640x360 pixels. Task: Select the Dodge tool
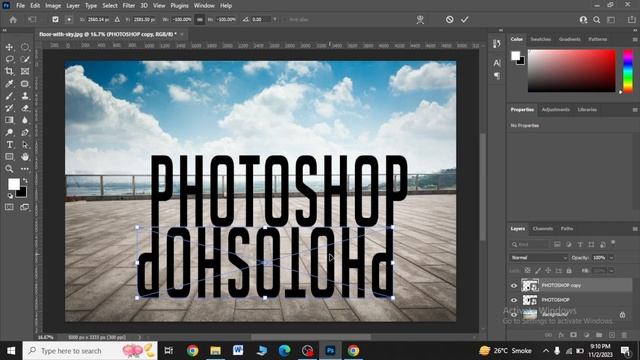9,132
